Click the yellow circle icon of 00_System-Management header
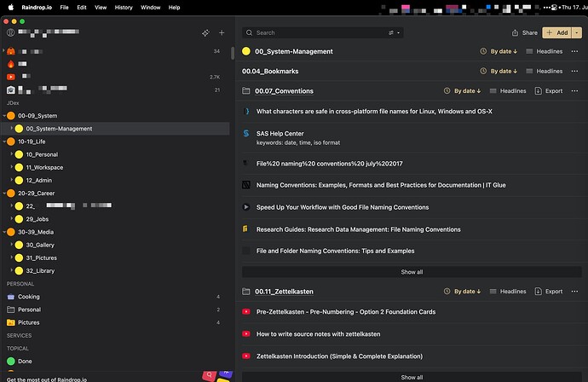The width and height of the screenshot is (588, 382). tap(246, 51)
